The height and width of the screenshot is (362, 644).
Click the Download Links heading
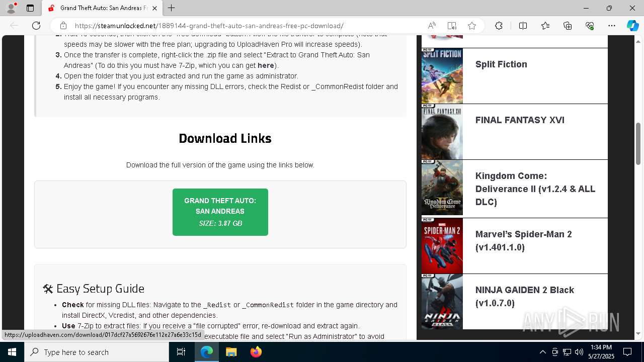point(225,138)
